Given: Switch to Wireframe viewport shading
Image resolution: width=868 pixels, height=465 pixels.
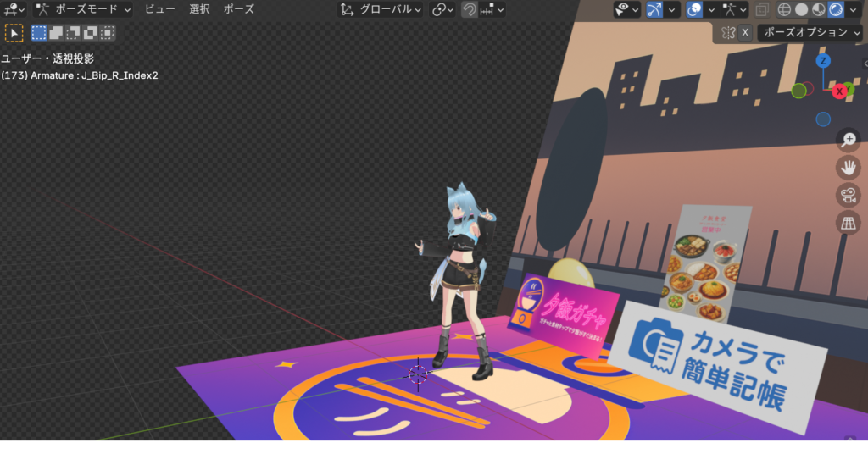Looking at the screenshot, I should [784, 9].
